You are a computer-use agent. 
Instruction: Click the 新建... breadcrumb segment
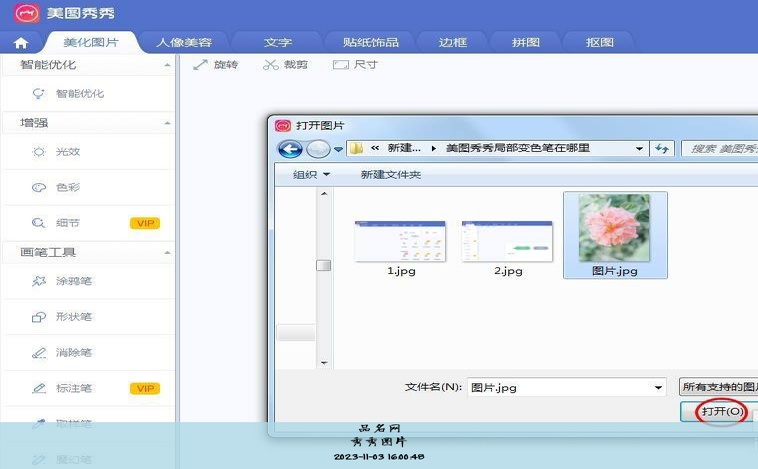click(404, 148)
